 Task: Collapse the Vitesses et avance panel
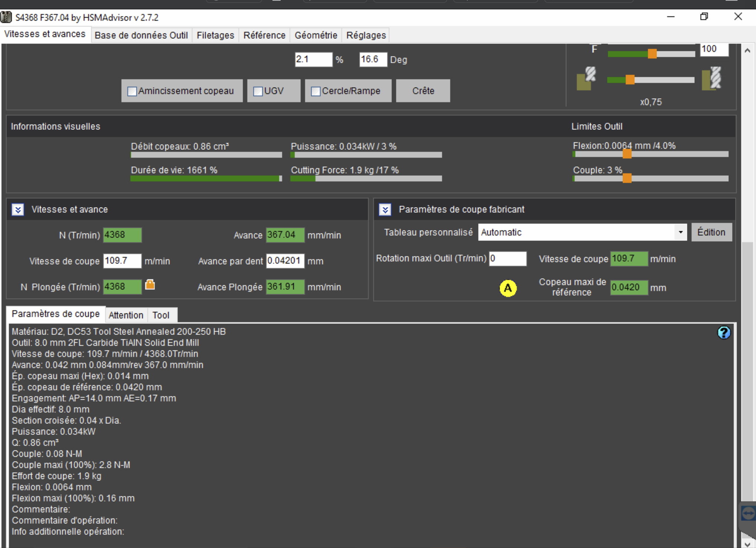(x=18, y=210)
